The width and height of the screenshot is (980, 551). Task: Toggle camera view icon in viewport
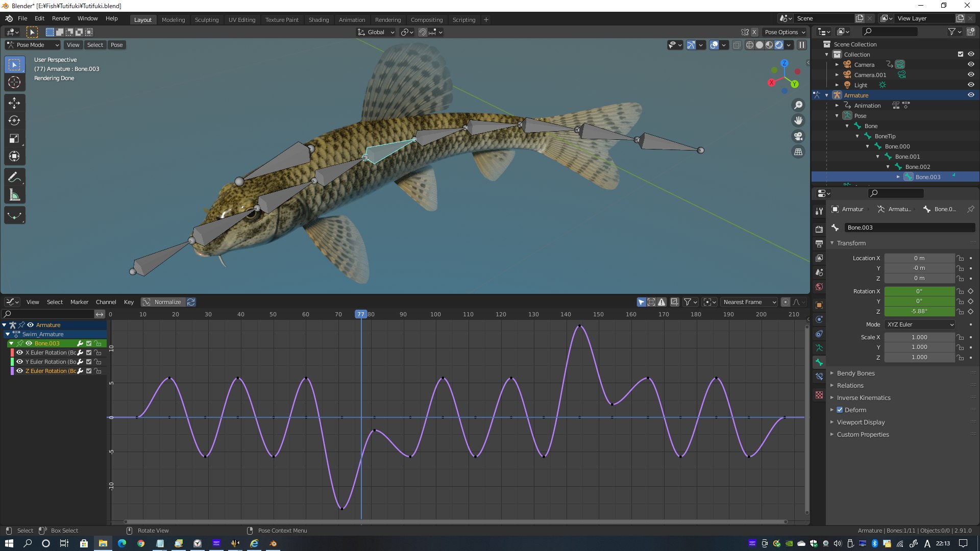pos(798,136)
